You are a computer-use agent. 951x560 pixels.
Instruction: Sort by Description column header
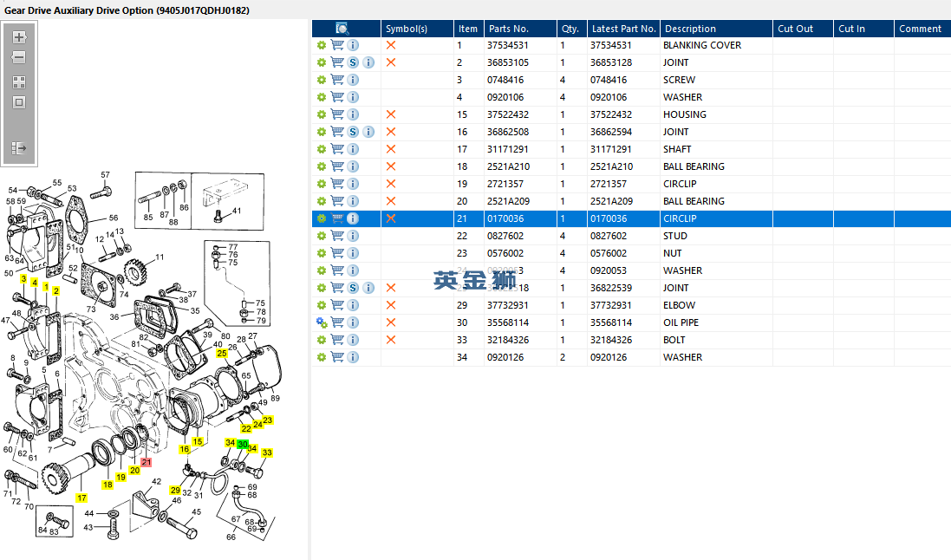tap(690, 29)
